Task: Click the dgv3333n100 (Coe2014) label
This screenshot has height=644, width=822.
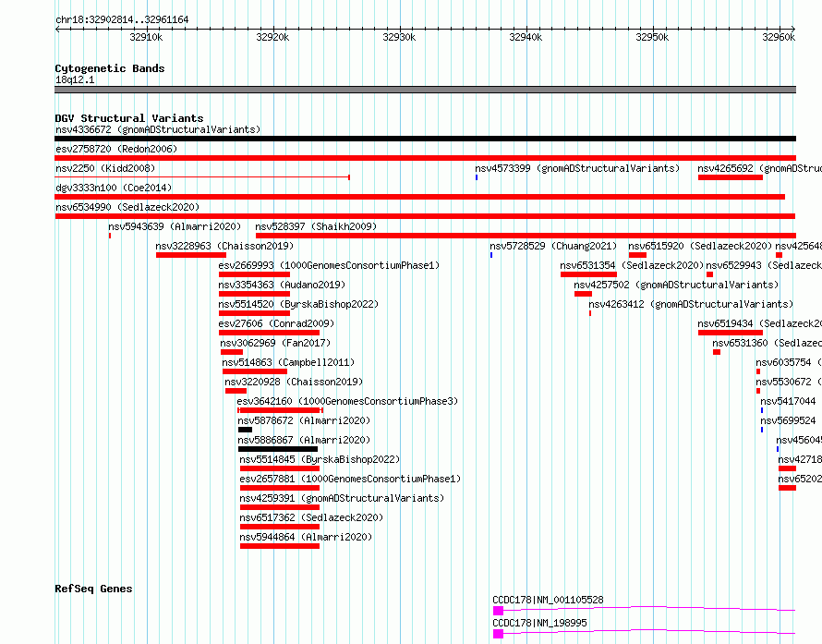Action: point(114,188)
